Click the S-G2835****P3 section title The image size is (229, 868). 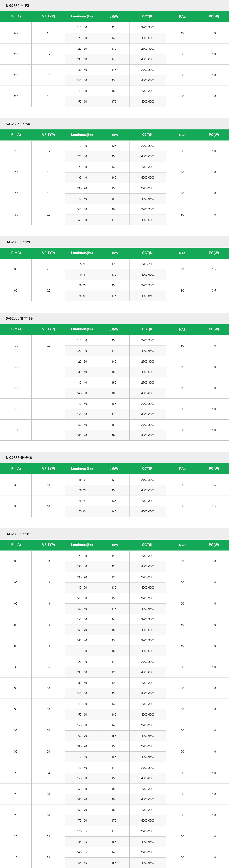coord(17,6)
